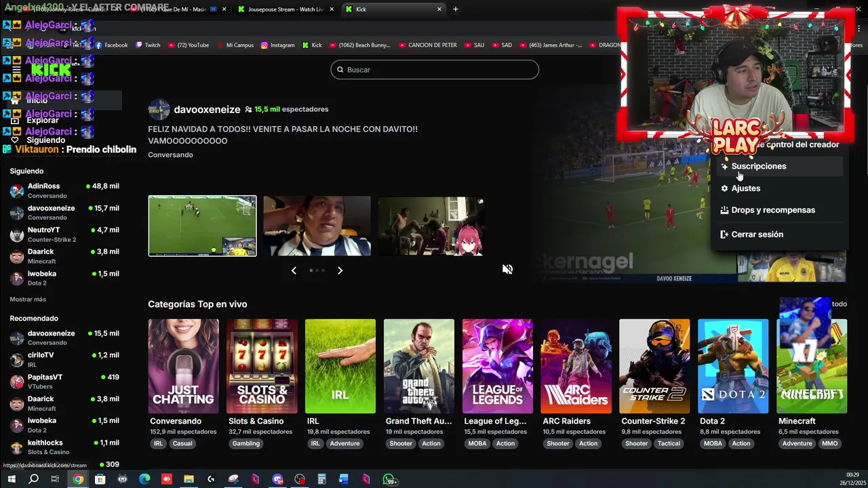Go to next featured stream carousel arrow
Screen dimensions: 868x488
tap(340, 270)
